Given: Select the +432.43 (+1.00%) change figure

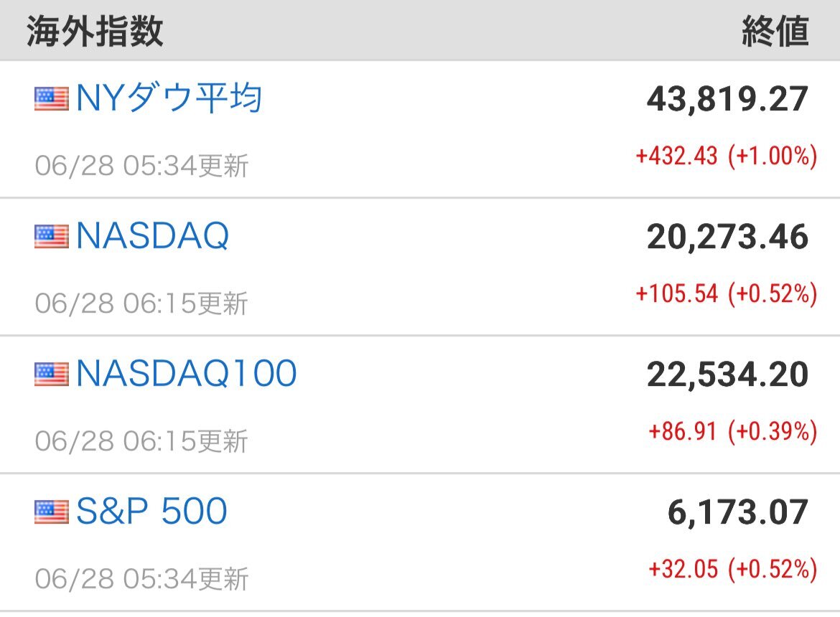Looking at the screenshot, I should 727,156.
